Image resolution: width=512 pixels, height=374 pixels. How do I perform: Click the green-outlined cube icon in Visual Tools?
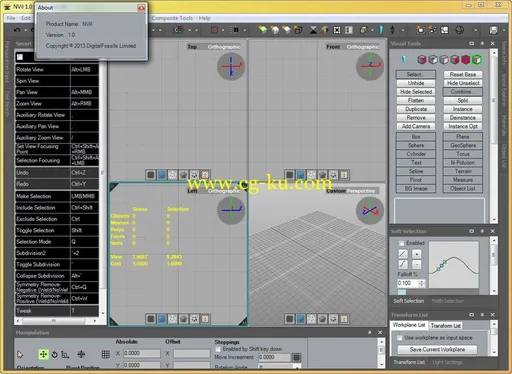[x=477, y=60]
